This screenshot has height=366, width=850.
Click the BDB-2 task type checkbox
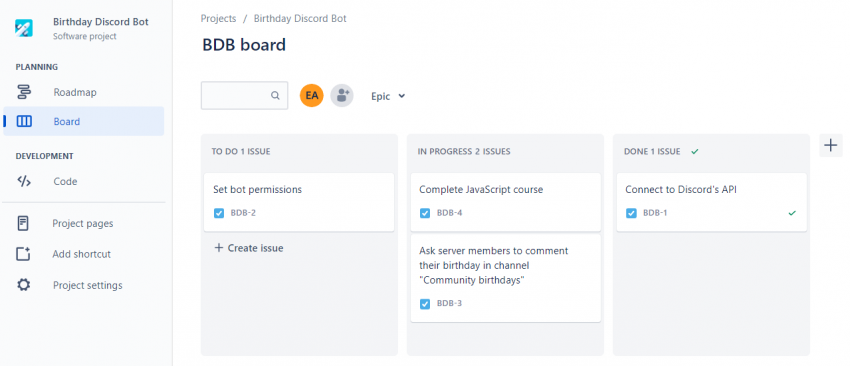(219, 213)
